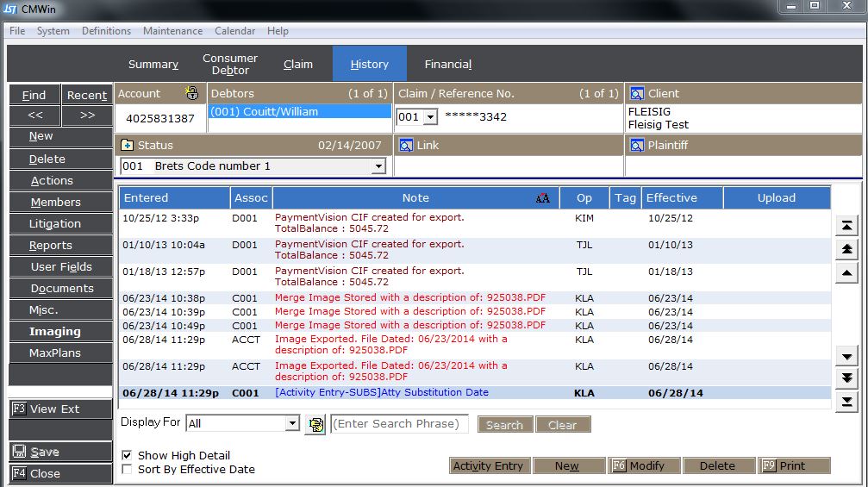Open the Actions sidebar button

(61, 180)
